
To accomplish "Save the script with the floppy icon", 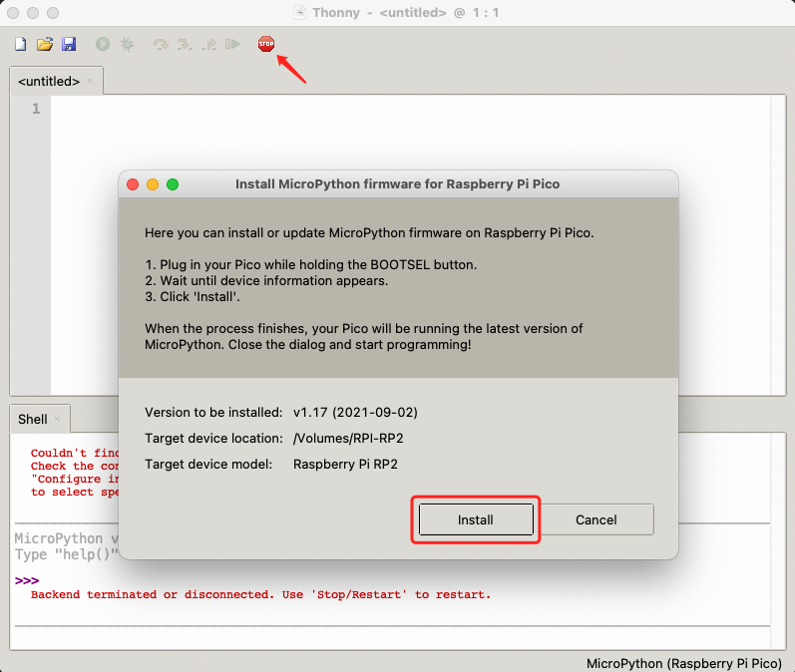I will (x=69, y=44).
